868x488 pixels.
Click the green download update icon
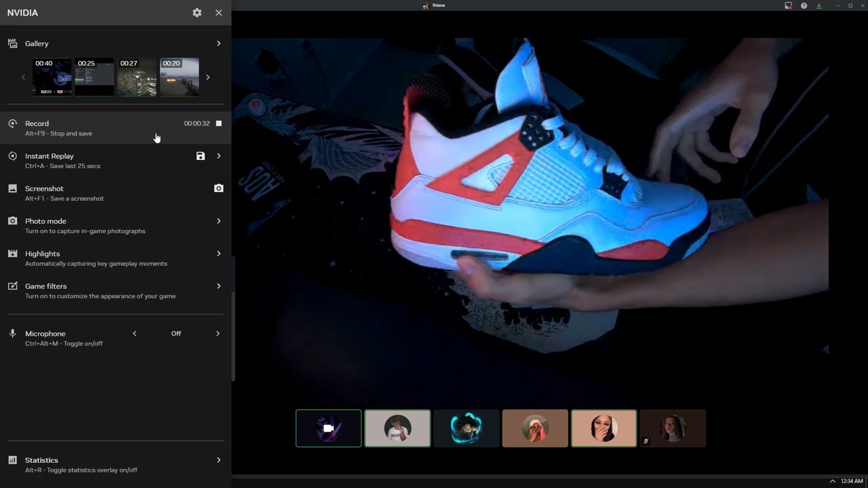(818, 5)
